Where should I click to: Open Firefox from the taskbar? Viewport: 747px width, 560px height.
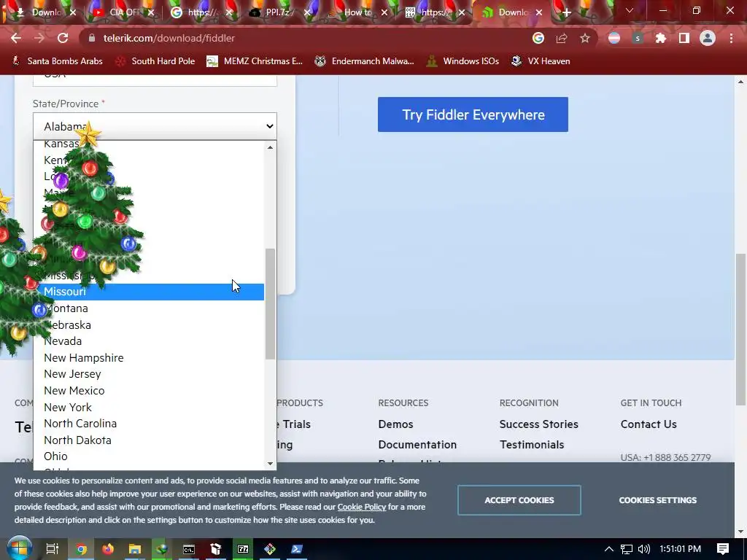coord(108,549)
